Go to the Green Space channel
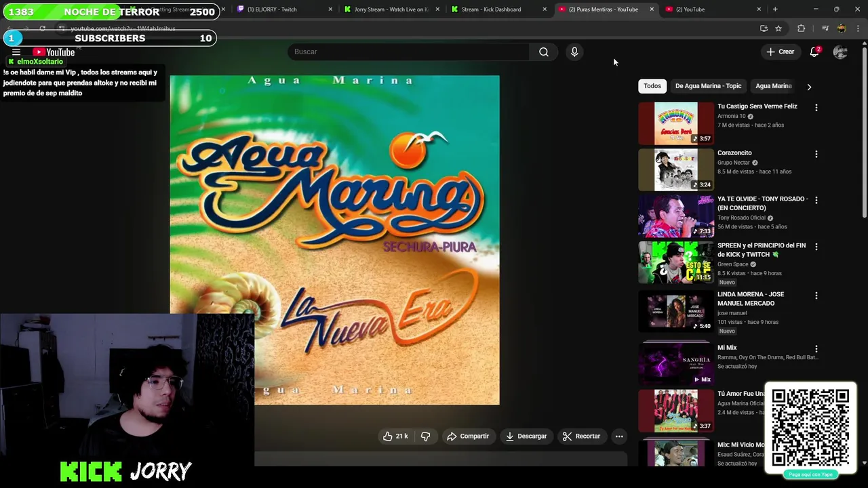The width and height of the screenshot is (868, 488). click(x=732, y=264)
